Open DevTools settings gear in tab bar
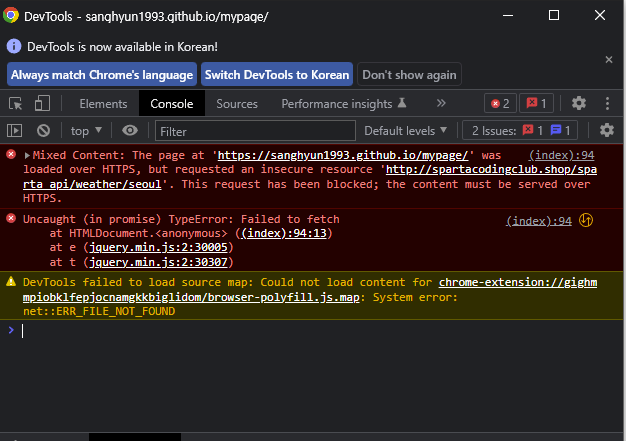Screen dimensions: 626x441 [x=578, y=103]
